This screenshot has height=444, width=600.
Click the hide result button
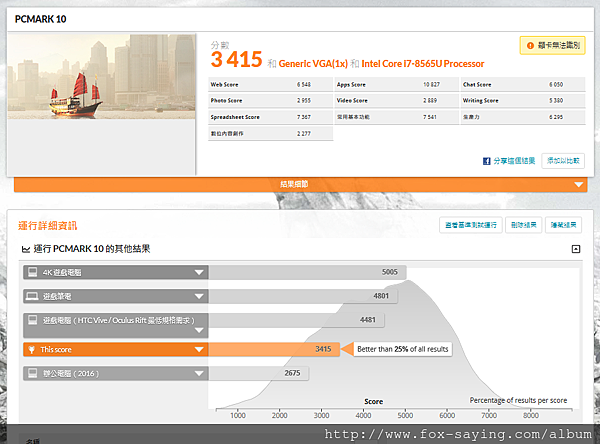coord(563,225)
